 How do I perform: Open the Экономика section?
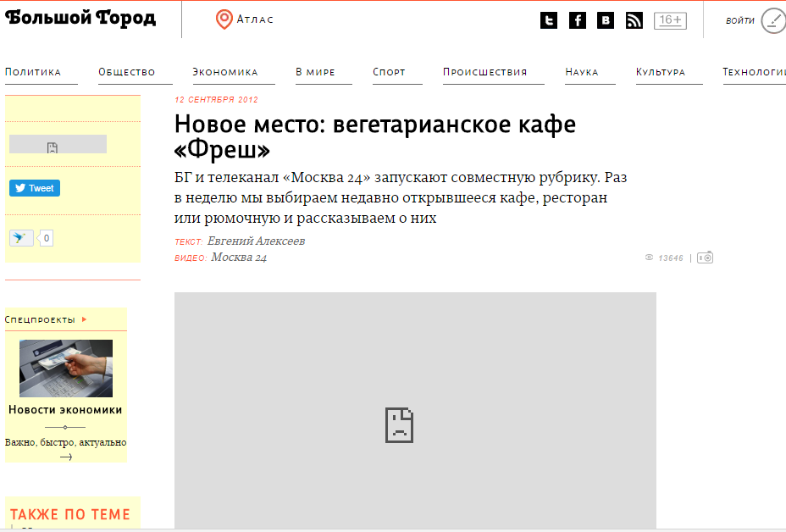coord(225,72)
